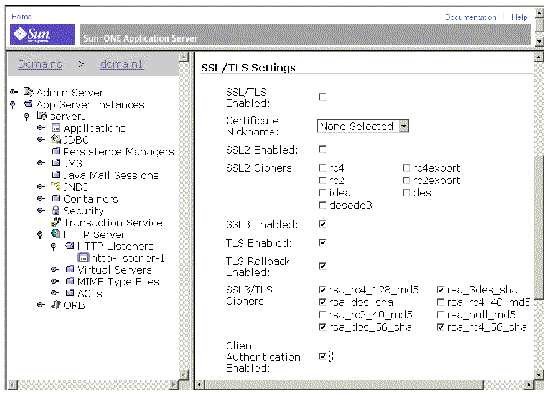
Task: Click settings pane horizontal scrollbar thumb
Action: [x=343, y=385]
